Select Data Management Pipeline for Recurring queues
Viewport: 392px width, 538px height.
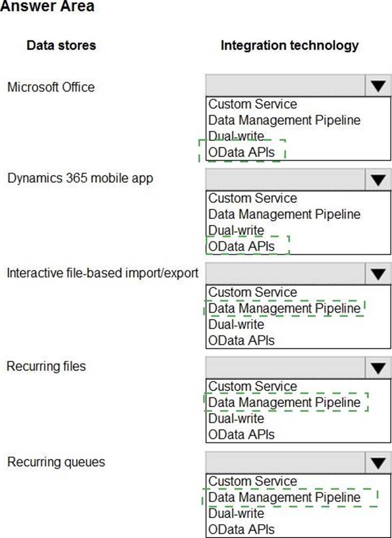(x=284, y=497)
